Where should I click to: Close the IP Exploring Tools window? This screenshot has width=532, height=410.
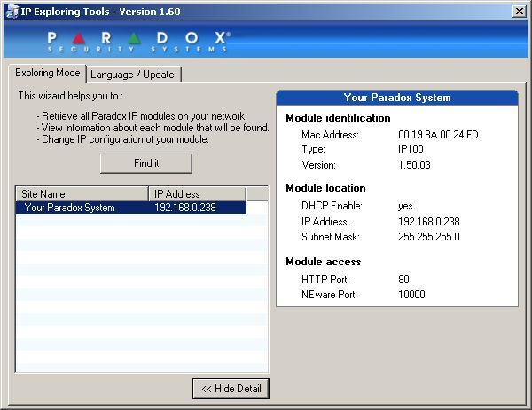click(519, 10)
